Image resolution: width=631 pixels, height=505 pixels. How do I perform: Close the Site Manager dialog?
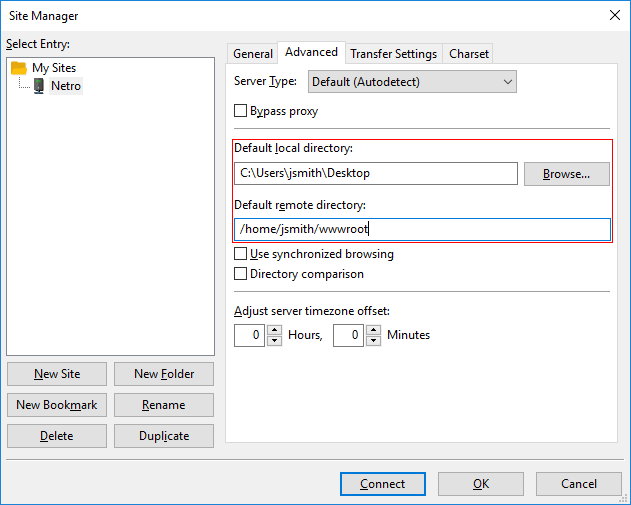(613, 15)
